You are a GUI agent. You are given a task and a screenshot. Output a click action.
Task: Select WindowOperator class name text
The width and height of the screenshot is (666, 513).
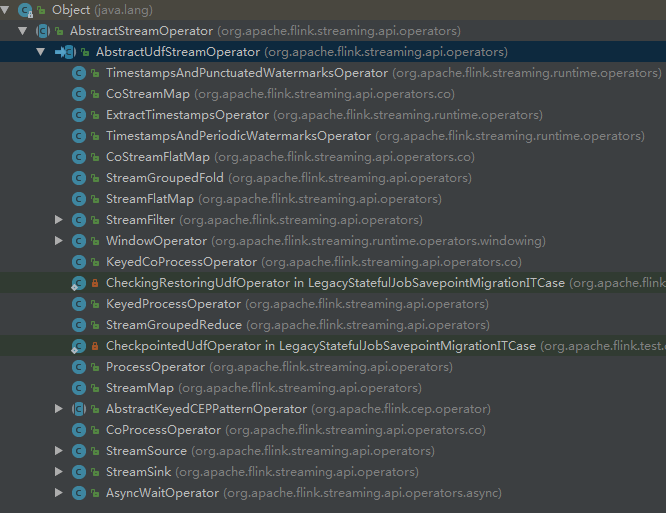pyautogui.click(x=156, y=241)
